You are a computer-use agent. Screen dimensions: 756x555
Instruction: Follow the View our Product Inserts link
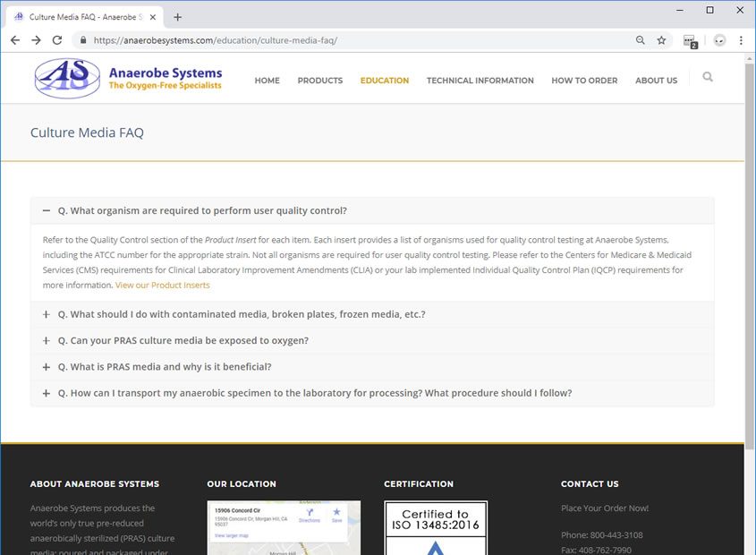163,286
